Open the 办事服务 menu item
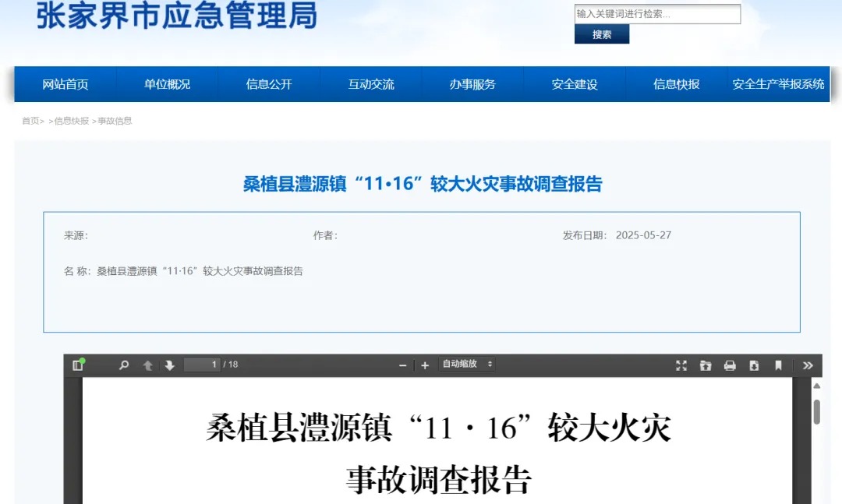Image resolution: width=842 pixels, height=504 pixels. point(472,84)
